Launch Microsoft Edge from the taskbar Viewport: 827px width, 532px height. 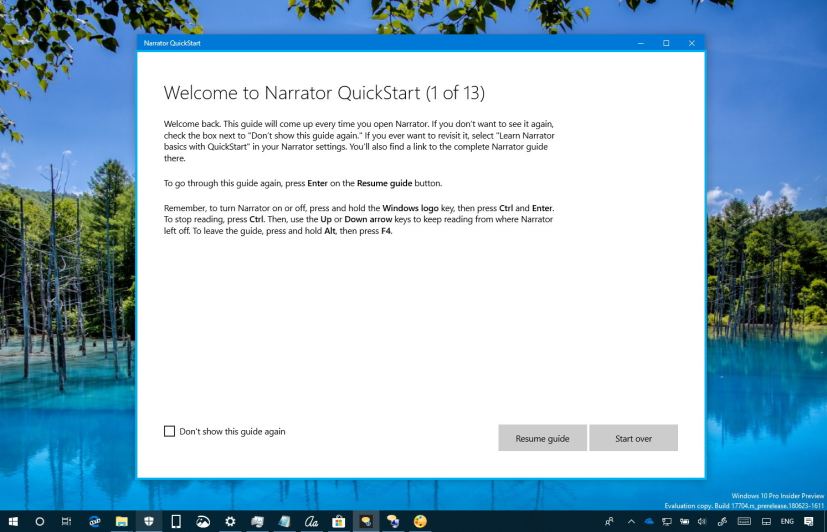(x=95, y=521)
